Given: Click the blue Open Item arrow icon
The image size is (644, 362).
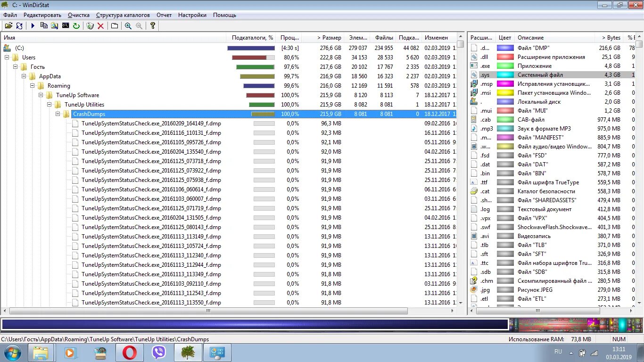Looking at the screenshot, I should 33,26.
